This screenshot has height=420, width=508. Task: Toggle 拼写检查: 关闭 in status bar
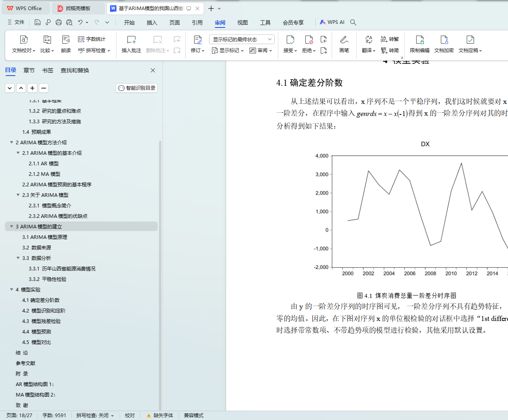click(95, 416)
